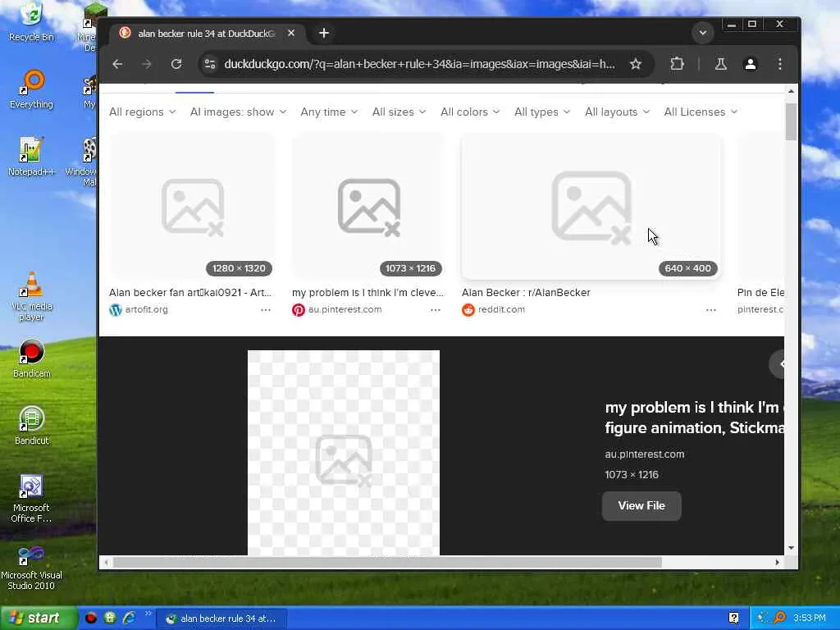Viewport: 840px width, 630px height.
Task: Click the horizontal scrollbar thumb
Action: pos(387,562)
